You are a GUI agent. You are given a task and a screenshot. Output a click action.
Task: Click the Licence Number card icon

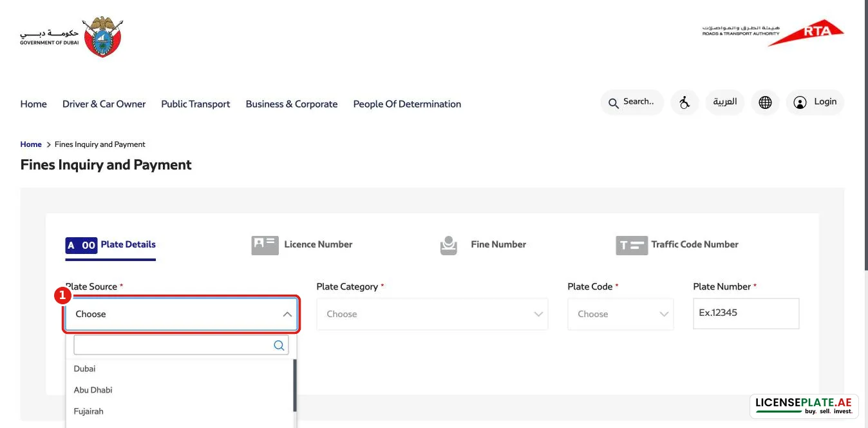point(265,245)
